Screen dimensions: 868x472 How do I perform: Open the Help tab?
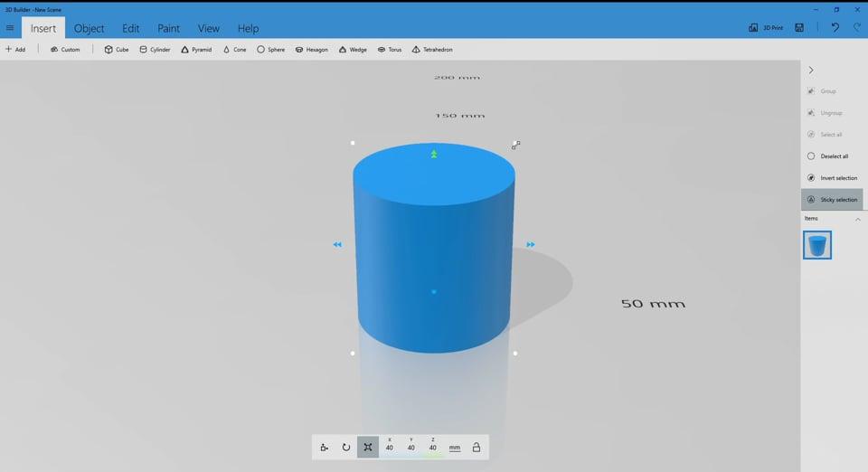tap(248, 28)
